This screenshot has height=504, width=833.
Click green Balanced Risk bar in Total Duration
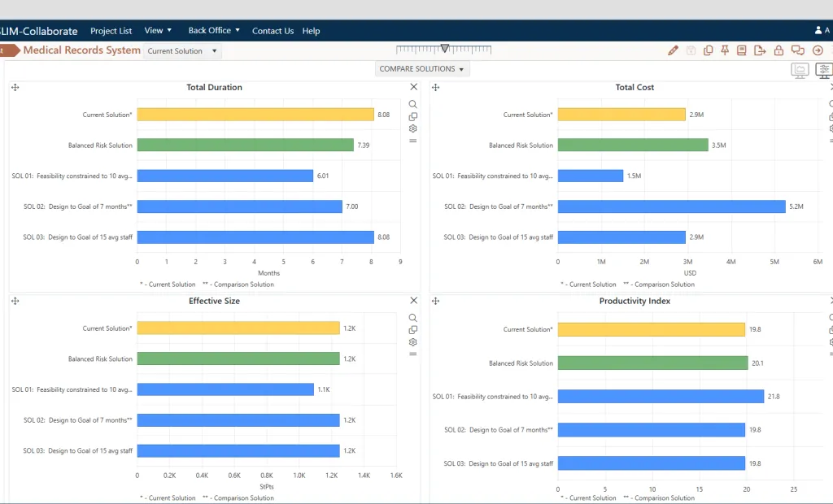click(245, 145)
